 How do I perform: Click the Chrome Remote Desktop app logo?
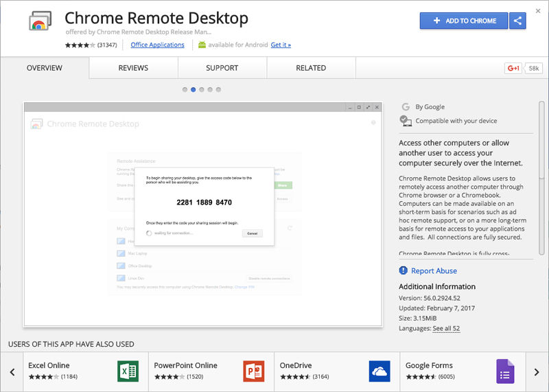pyautogui.click(x=40, y=21)
